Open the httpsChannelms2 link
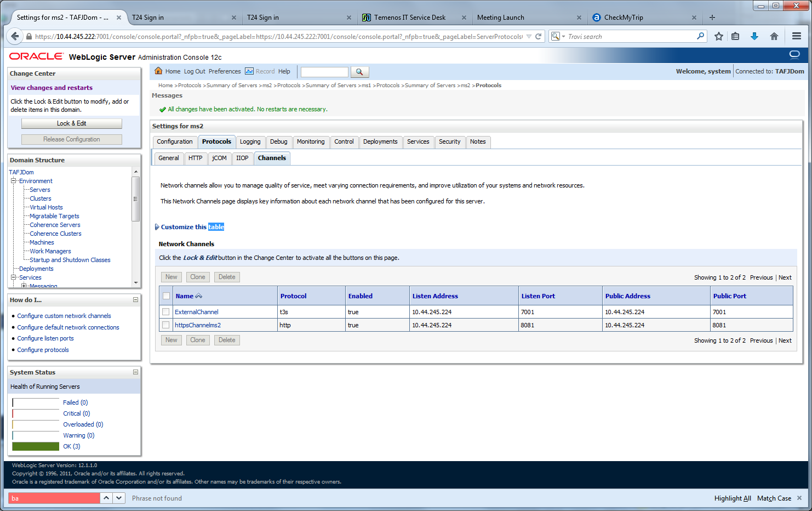Image resolution: width=812 pixels, height=511 pixels. (198, 325)
